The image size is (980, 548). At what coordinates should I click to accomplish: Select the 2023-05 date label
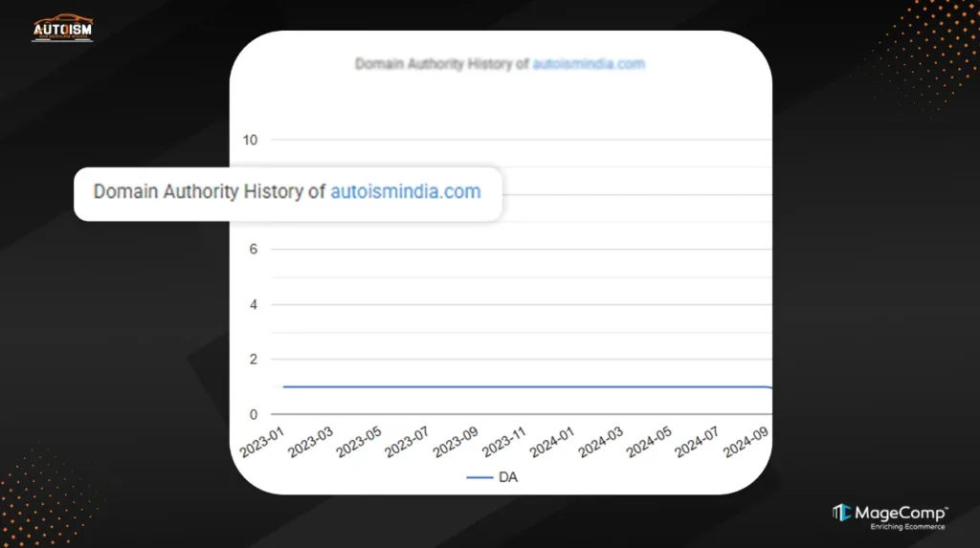pyautogui.click(x=358, y=441)
